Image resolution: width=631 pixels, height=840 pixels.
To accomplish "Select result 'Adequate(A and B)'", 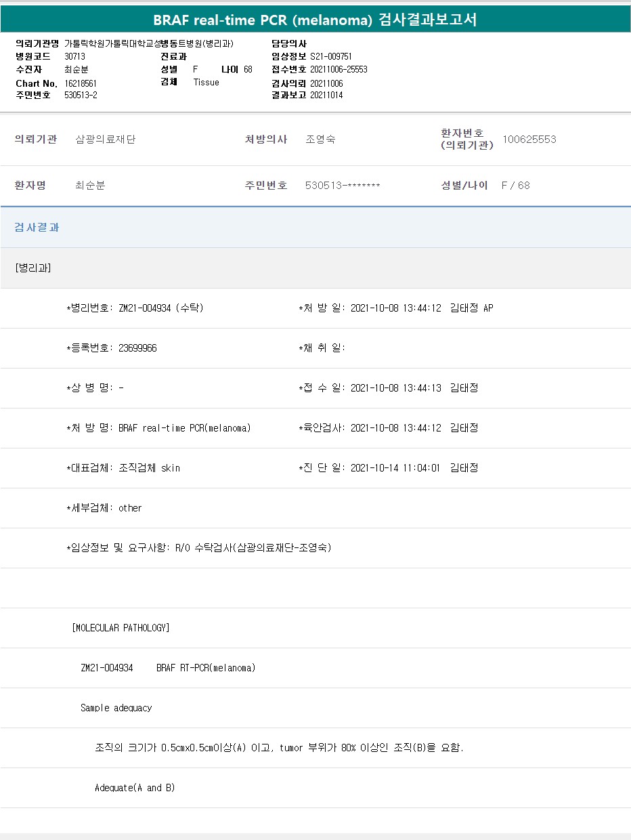I will [135, 788].
